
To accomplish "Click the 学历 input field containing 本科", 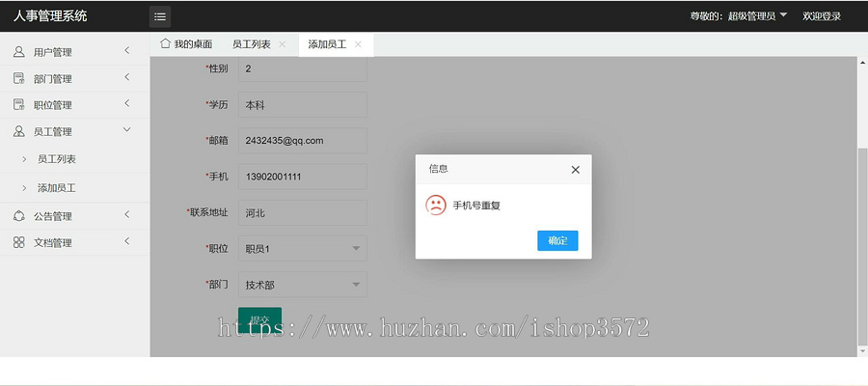I will pyautogui.click(x=302, y=104).
